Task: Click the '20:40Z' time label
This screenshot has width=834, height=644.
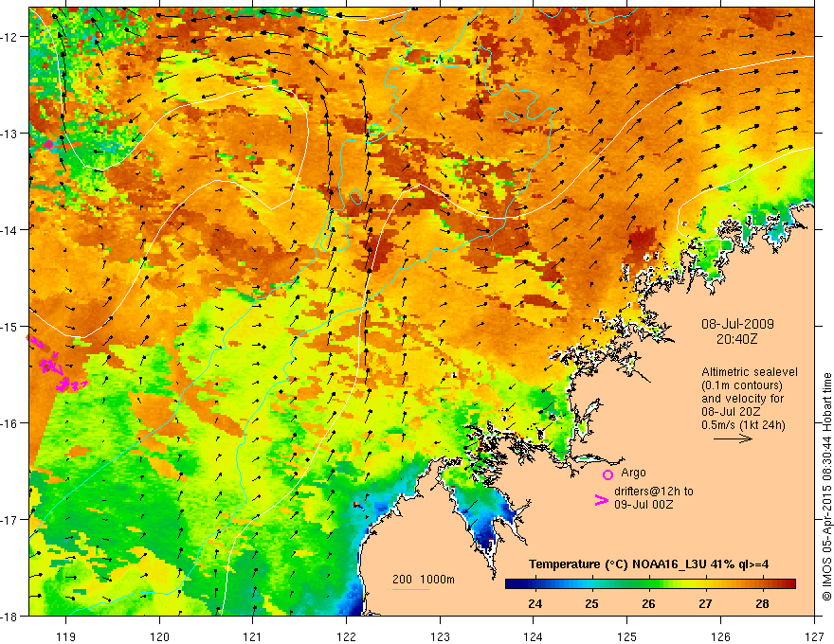Action: [736, 338]
